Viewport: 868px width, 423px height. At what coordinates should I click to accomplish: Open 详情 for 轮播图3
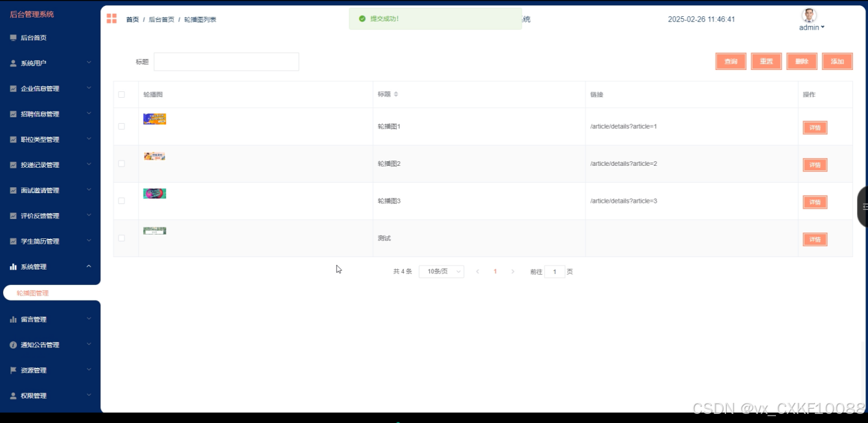click(x=815, y=202)
